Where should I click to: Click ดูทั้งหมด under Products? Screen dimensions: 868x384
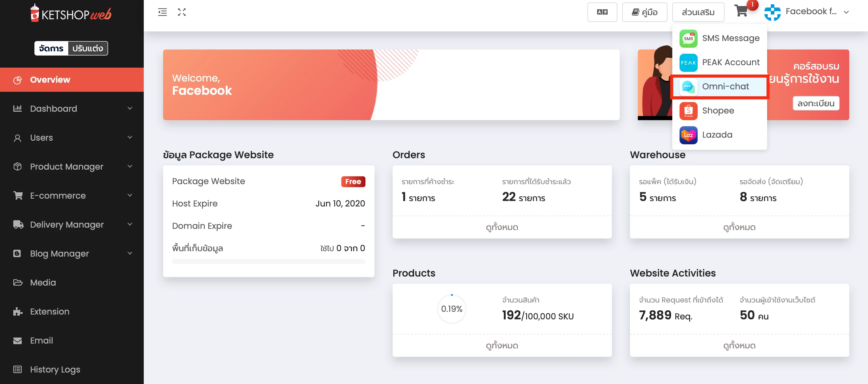pyautogui.click(x=502, y=346)
